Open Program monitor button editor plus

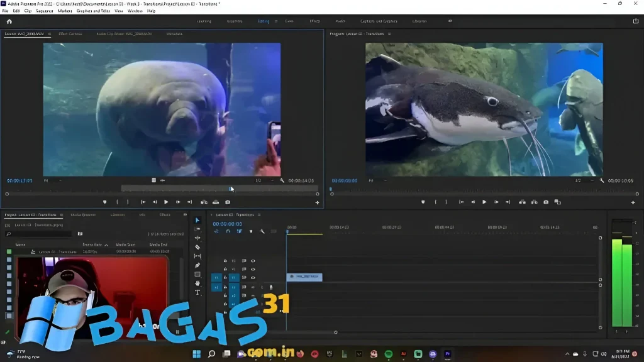click(x=633, y=202)
